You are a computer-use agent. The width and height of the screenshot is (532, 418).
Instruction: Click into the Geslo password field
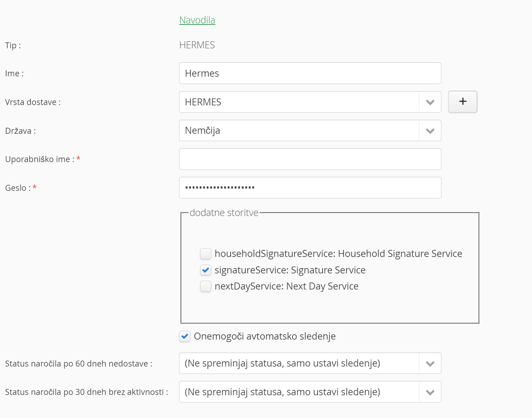click(310, 188)
